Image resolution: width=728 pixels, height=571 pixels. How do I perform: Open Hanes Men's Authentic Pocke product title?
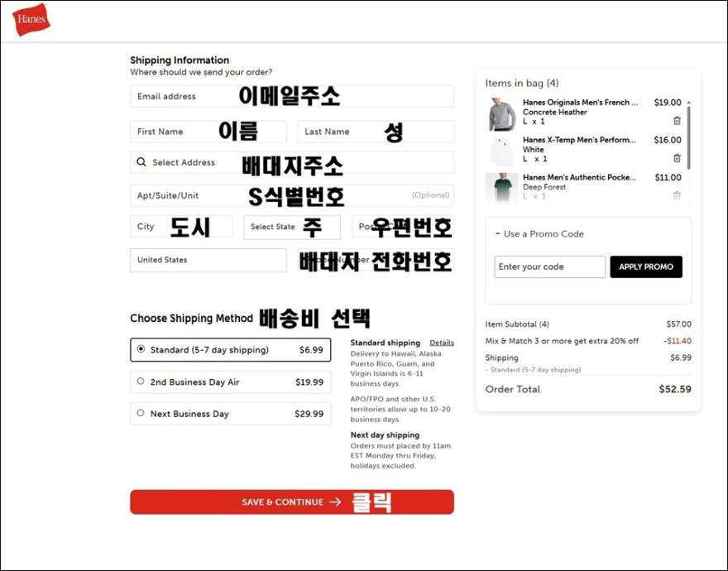coord(579,177)
